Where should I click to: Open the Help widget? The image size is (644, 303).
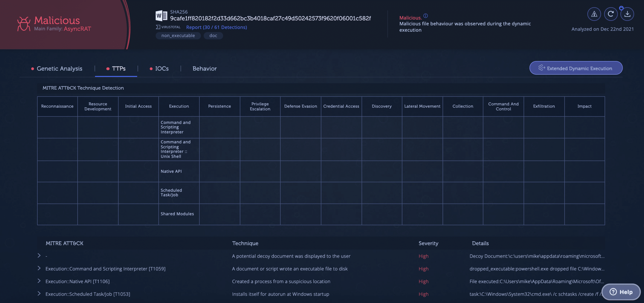point(621,292)
